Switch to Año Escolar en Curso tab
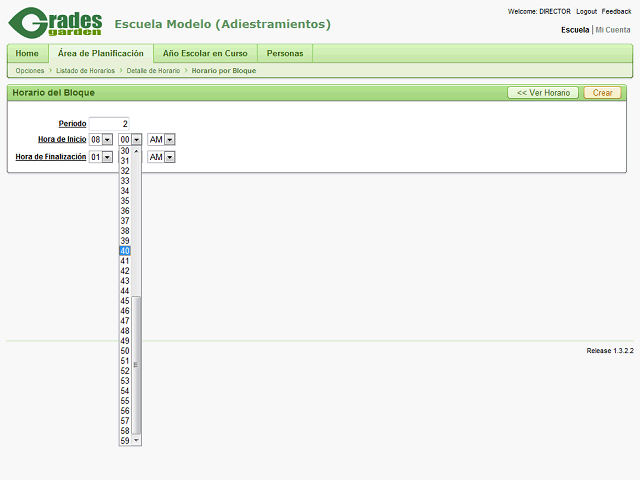This screenshot has height=480, width=640. 205,53
